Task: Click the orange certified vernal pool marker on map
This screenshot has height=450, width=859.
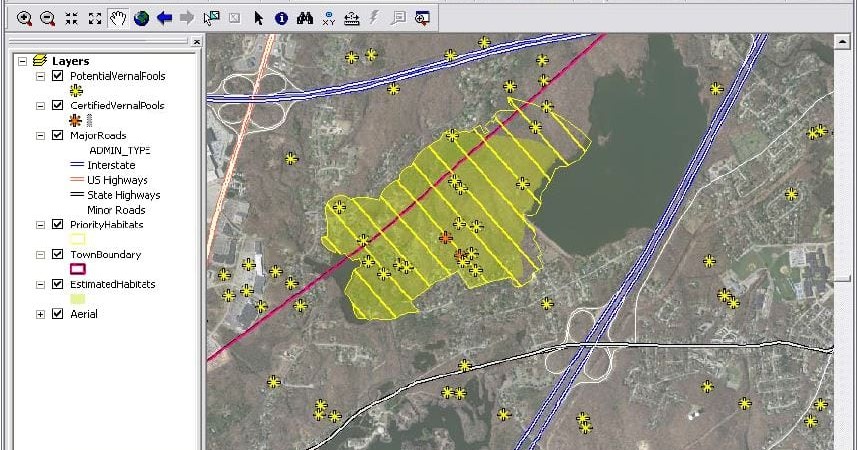Action: [446, 237]
